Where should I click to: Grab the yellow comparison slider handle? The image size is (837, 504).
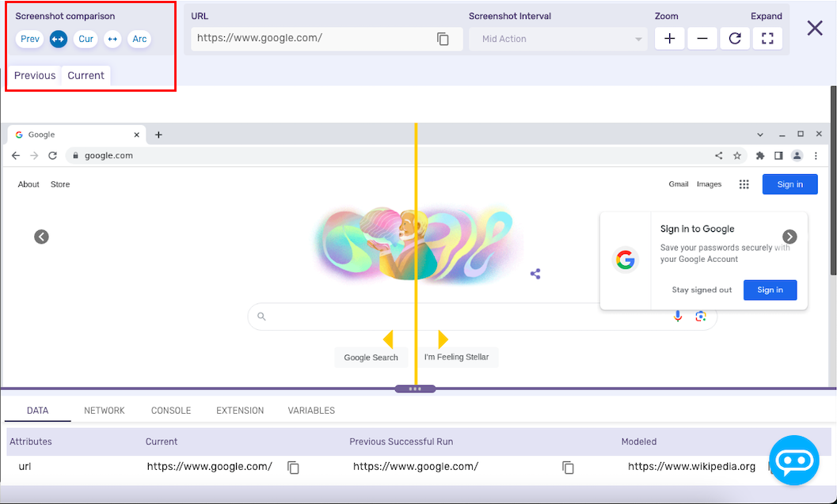point(416,339)
